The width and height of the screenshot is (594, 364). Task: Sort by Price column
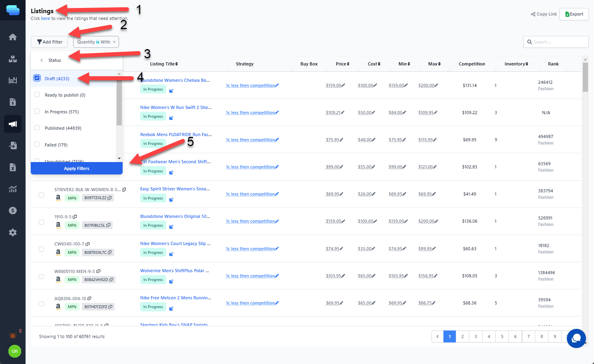point(343,64)
